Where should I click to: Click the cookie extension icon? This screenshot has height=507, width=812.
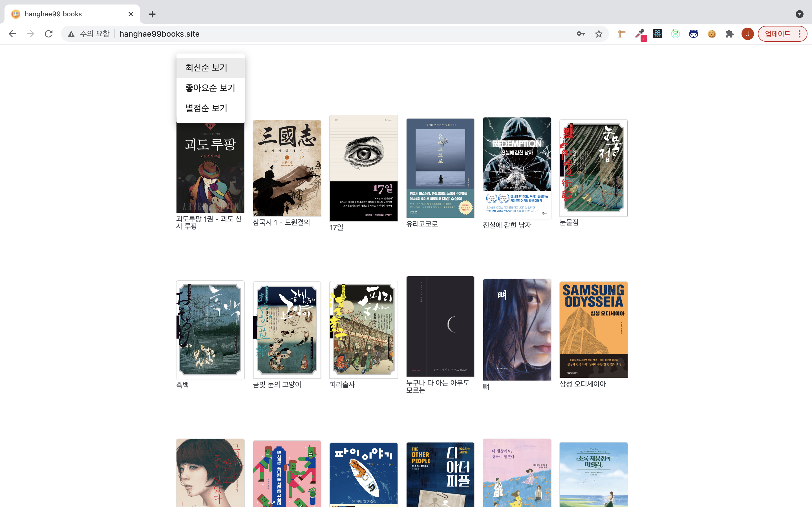[711, 34]
